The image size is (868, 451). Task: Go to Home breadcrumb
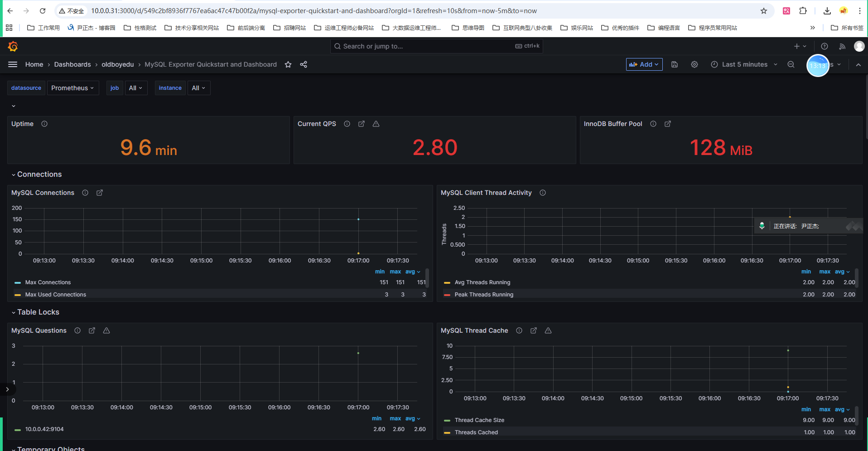(x=34, y=64)
